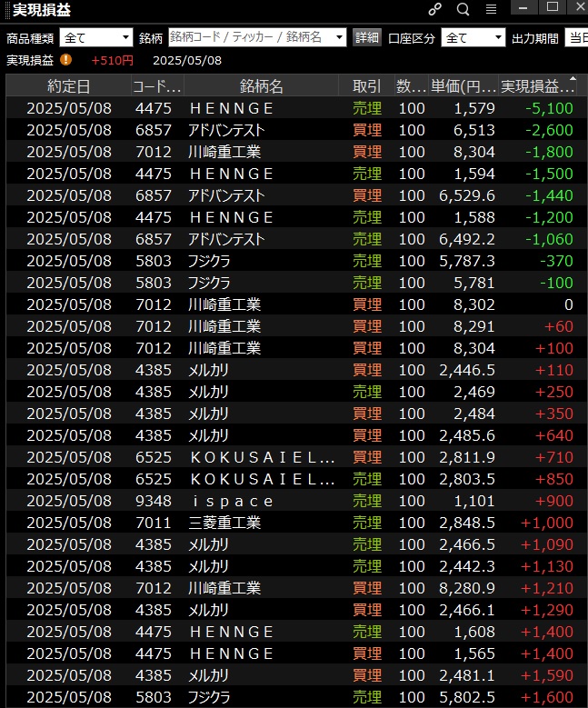Click the price 1,565 cell
Viewport: 588px width, 708px height.
(474, 653)
